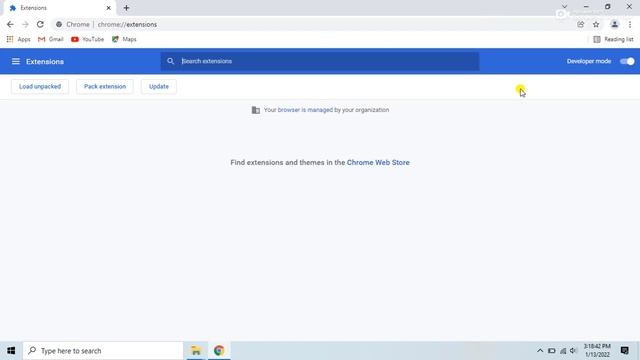
Task: Open the Windows Start menu
Action: click(x=11, y=351)
